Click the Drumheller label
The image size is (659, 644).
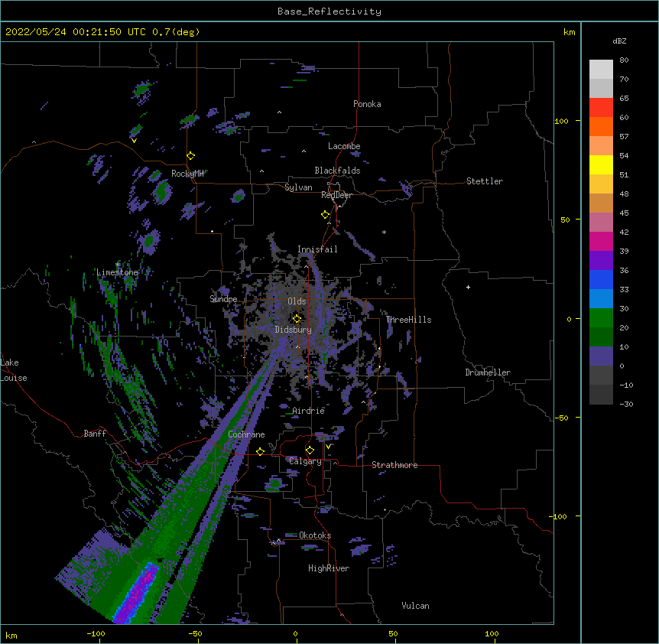[x=488, y=372]
